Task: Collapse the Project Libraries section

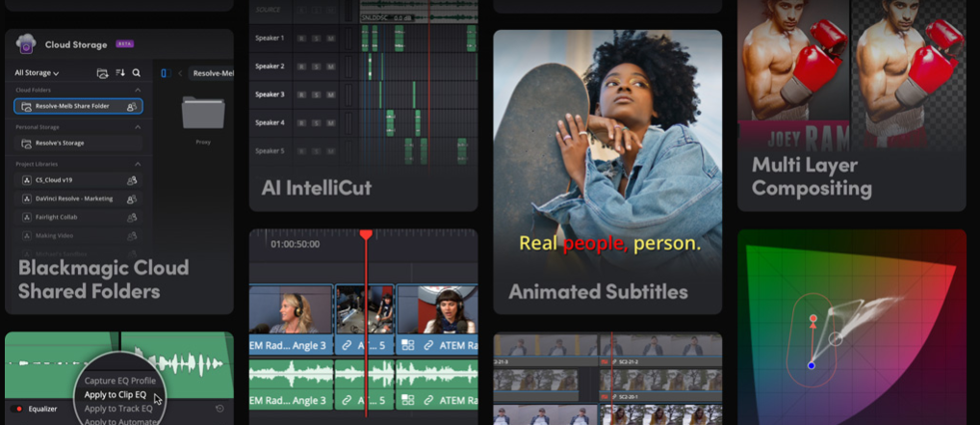Action: [137, 164]
